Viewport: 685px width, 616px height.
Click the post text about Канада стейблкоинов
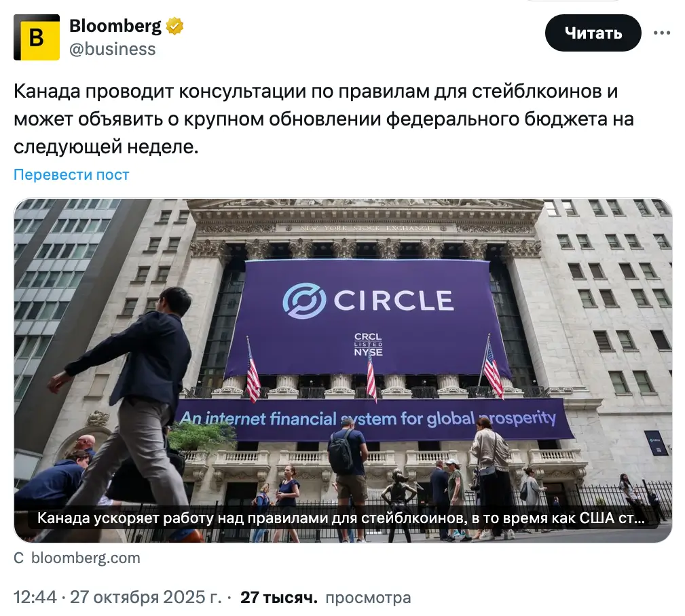(x=323, y=119)
